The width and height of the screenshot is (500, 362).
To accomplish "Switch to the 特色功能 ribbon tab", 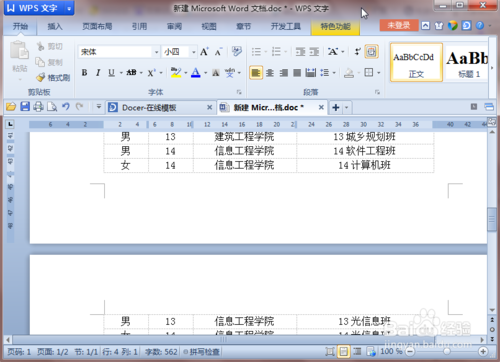I will 335,26.
